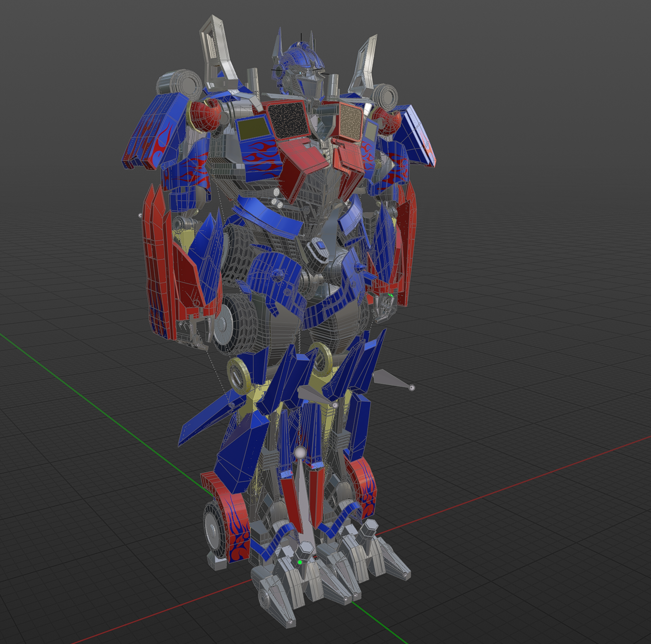
Task: Click the flame-decorated wheel on the lower leg
Action: [227, 522]
